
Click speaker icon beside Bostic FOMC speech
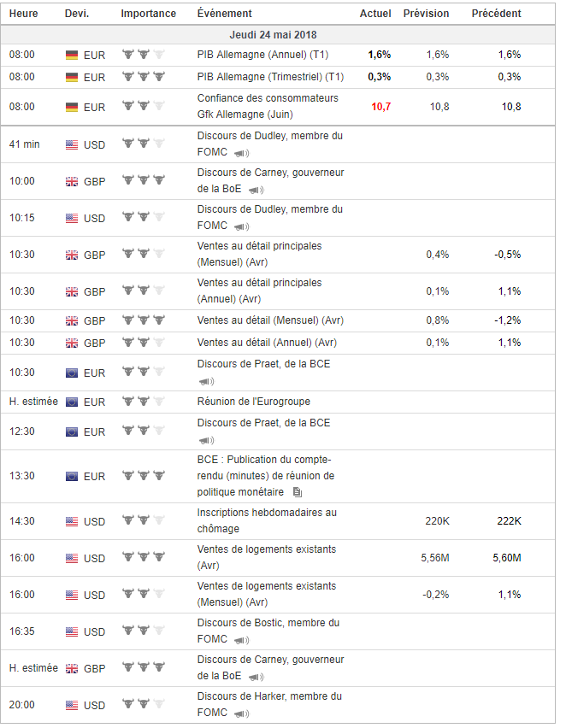[x=242, y=640]
